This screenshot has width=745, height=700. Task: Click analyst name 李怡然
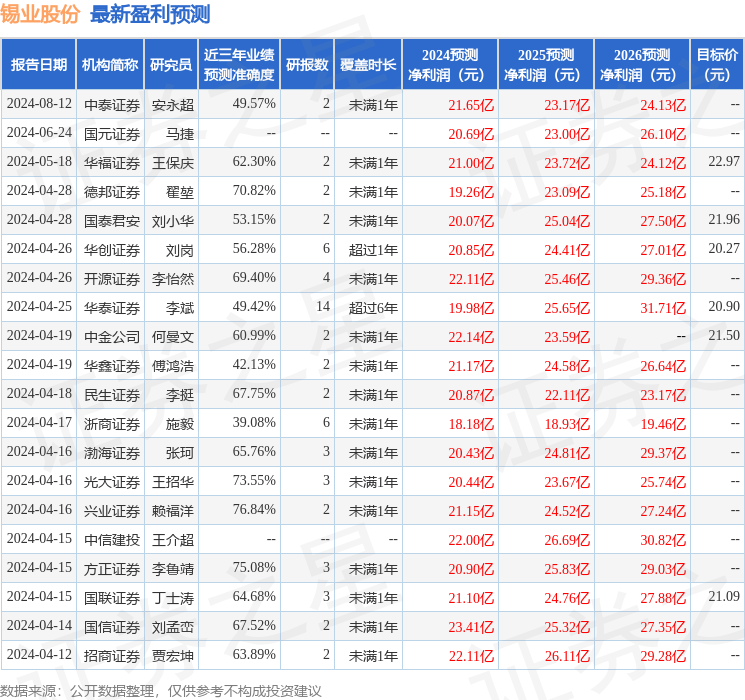tap(173, 279)
